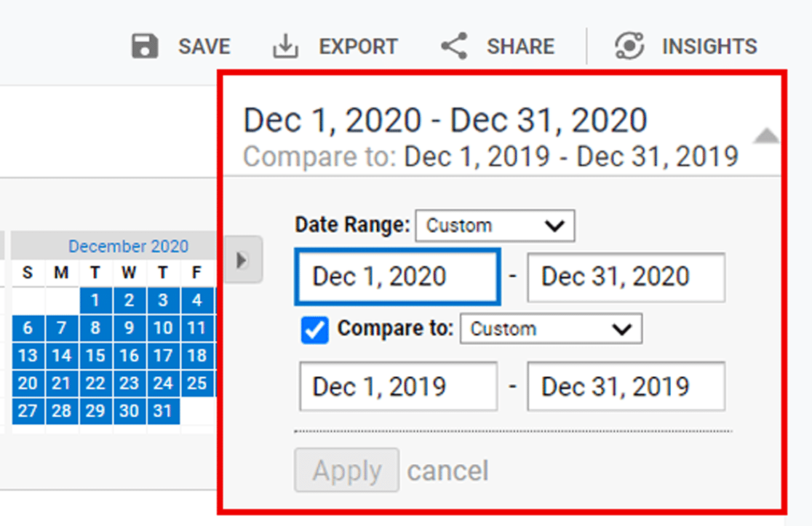Open the Date Range dropdown
Viewport: 812px width, 526px height.
(x=495, y=225)
